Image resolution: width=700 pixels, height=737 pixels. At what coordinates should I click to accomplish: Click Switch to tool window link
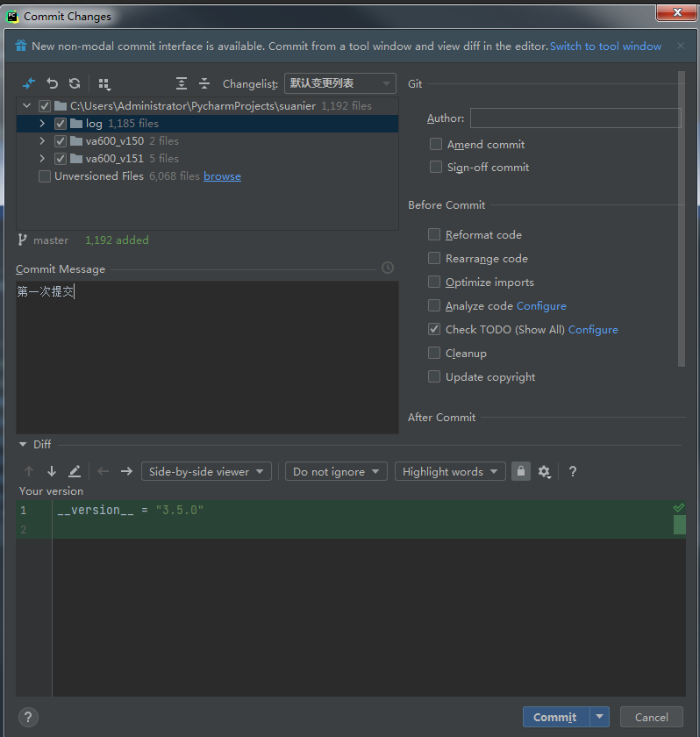coord(605,46)
